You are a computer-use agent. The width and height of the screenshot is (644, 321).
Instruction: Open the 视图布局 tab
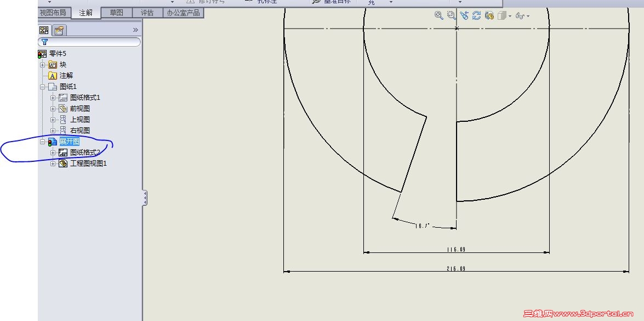(x=53, y=13)
